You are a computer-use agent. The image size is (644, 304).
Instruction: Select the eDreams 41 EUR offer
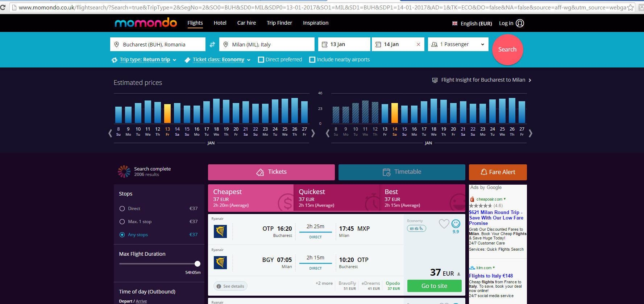(371, 286)
